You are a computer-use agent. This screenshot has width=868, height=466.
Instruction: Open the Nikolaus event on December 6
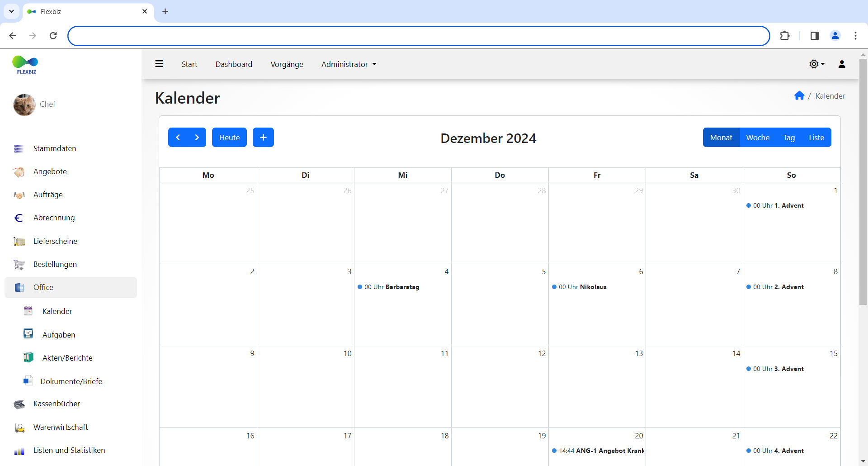580,287
